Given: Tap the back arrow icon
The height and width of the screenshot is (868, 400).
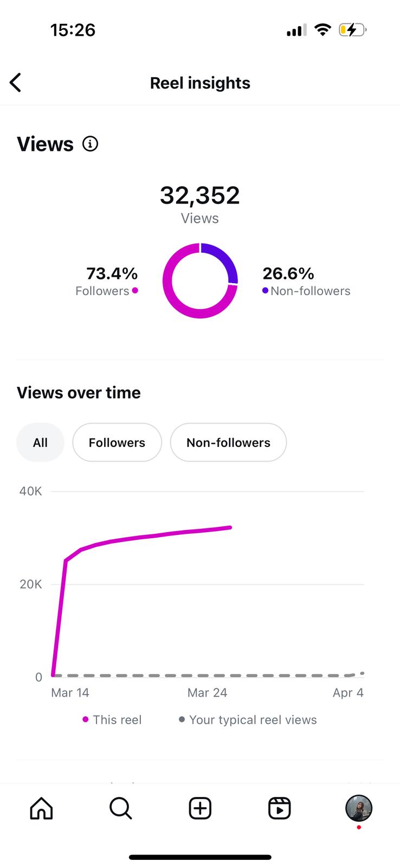Looking at the screenshot, I should tap(16, 83).
